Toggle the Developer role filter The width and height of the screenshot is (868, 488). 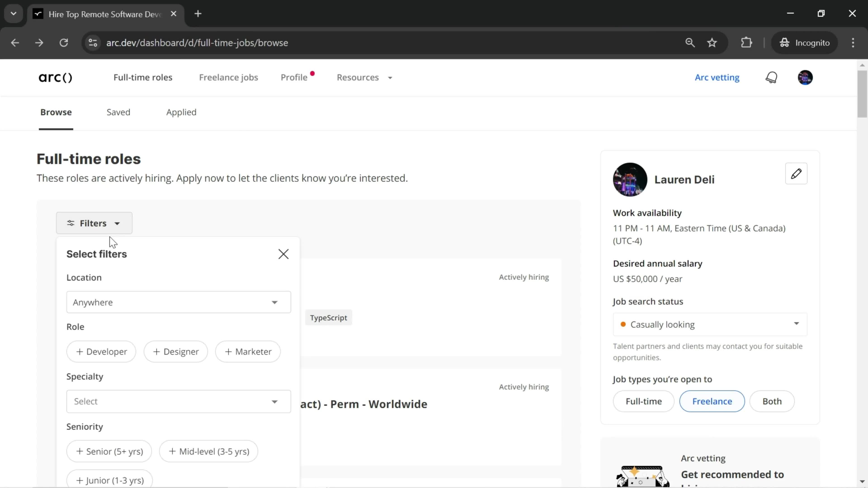point(101,352)
